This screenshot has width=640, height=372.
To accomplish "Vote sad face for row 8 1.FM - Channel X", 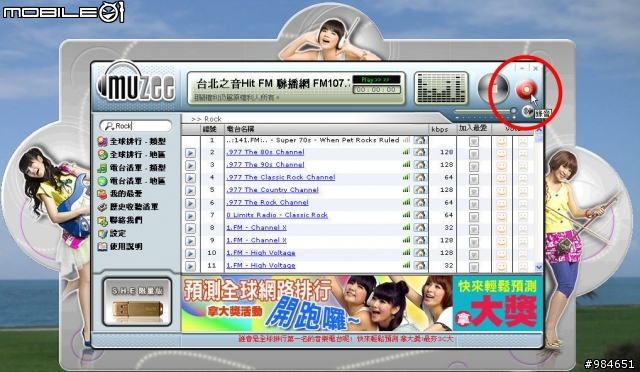I will point(522,229).
